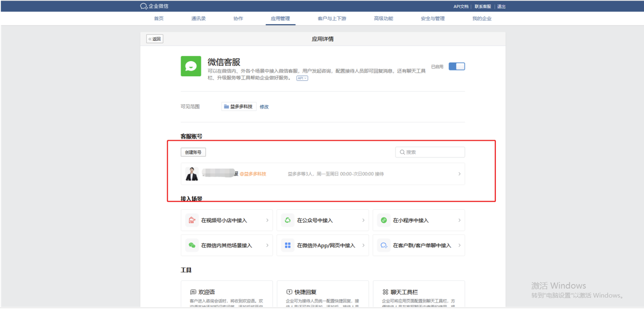Screen dimensions: 644x309
Task: Click the 视频号小店 shop icon
Action: click(192, 220)
